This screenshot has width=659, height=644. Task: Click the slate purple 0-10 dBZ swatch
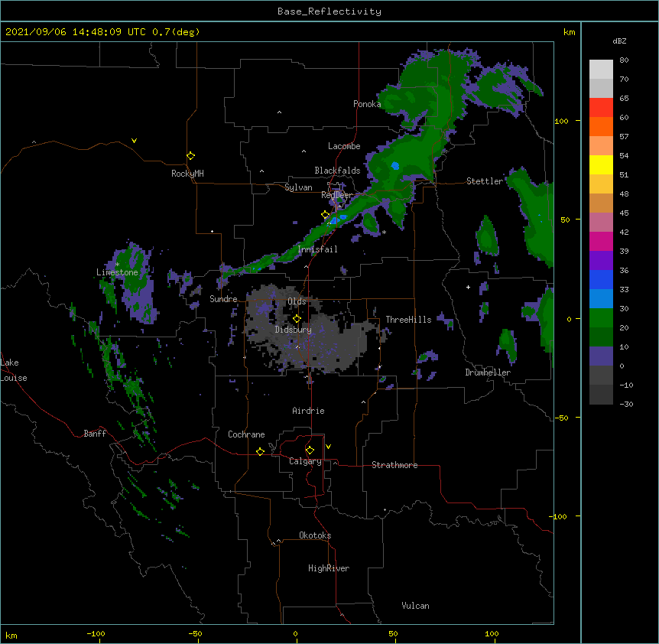point(601,356)
